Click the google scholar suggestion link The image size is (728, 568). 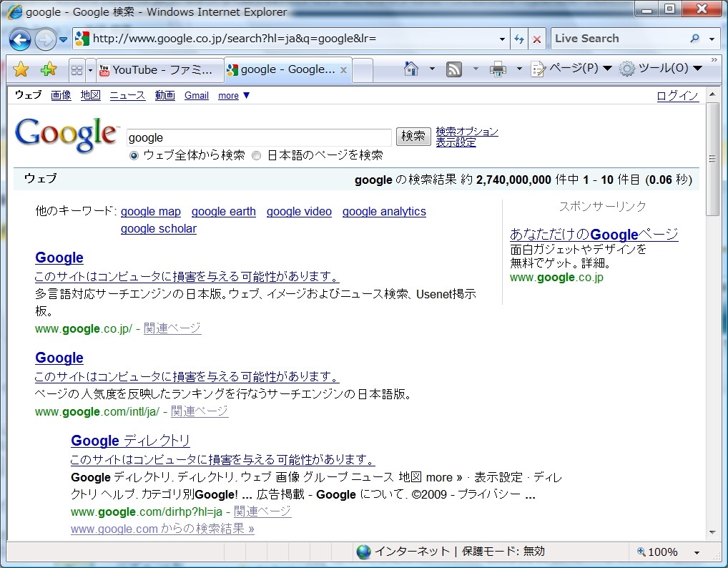pos(159,229)
